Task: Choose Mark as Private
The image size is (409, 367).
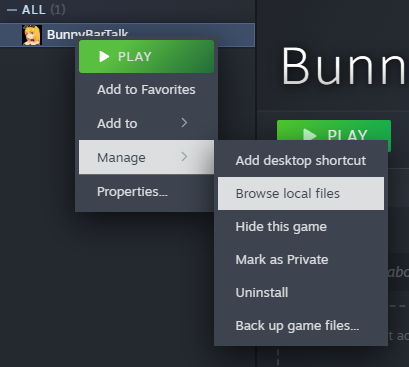Action: tap(301, 259)
